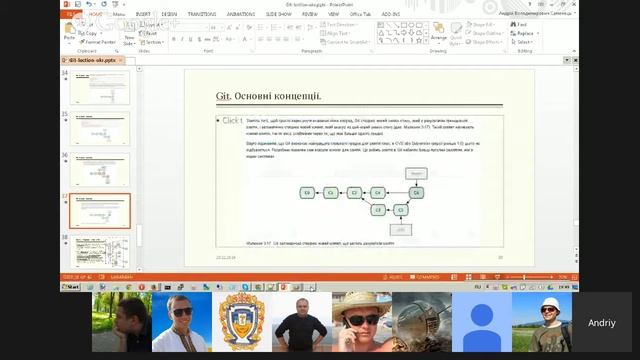
Task: Increase font size with the larger A icon
Action: click(x=229, y=27)
